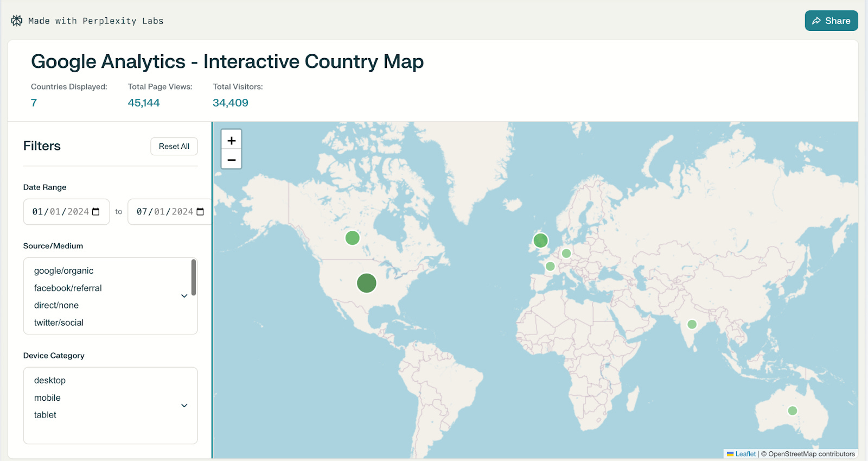Click the United States map marker
The width and height of the screenshot is (868, 461).
point(367,283)
